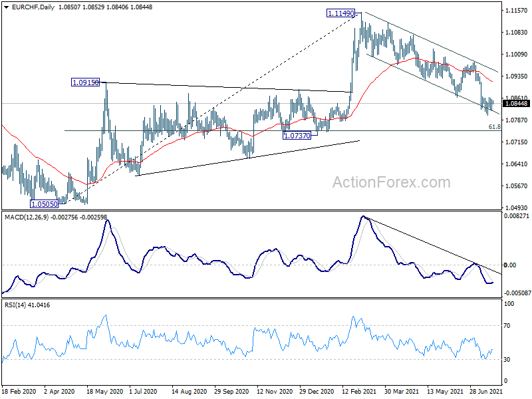Click the 18 Feb 2020 date label
532x399 pixels.
pyautogui.click(x=19, y=391)
